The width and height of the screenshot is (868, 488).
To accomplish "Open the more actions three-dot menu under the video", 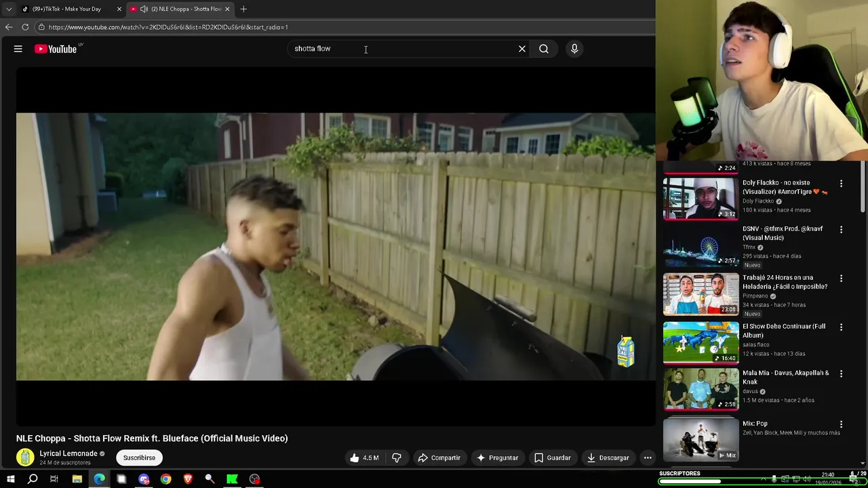I will [x=648, y=457].
